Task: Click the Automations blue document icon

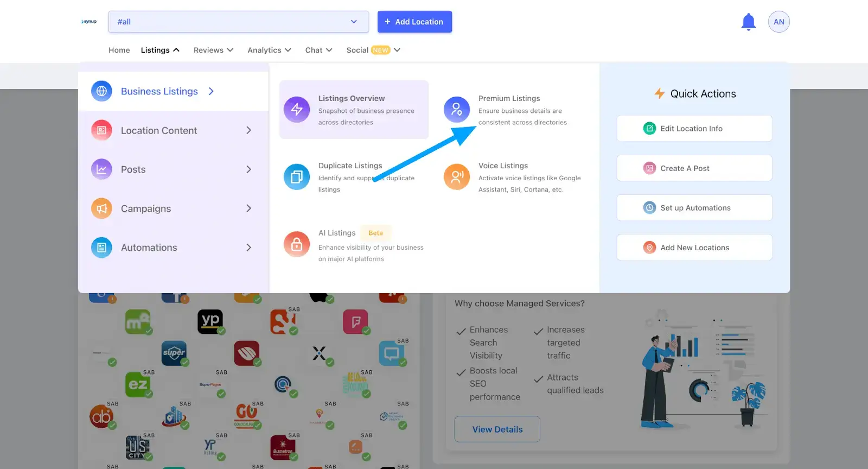Action: pyautogui.click(x=101, y=248)
